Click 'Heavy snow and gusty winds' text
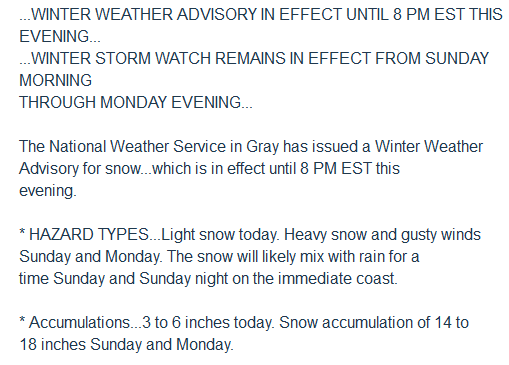This screenshot has height=365, width=509. pos(382,235)
